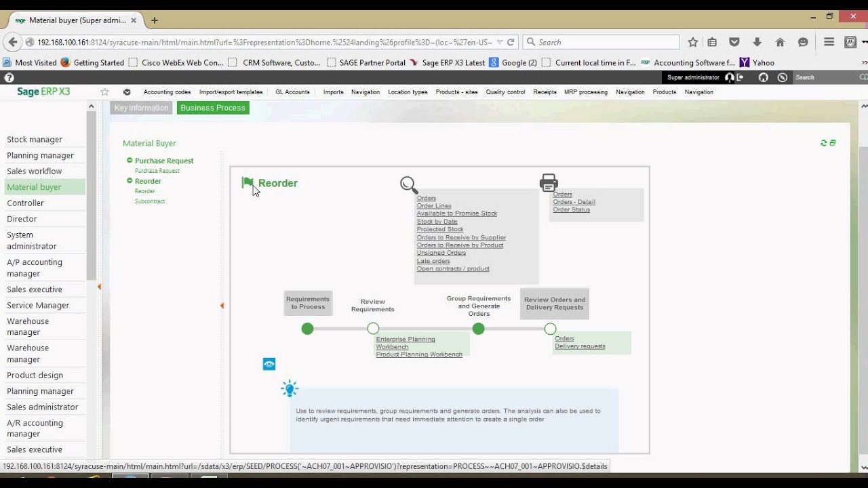This screenshot has height=488, width=868.
Task: Bookmark this page with the star icon
Action: pos(692,42)
